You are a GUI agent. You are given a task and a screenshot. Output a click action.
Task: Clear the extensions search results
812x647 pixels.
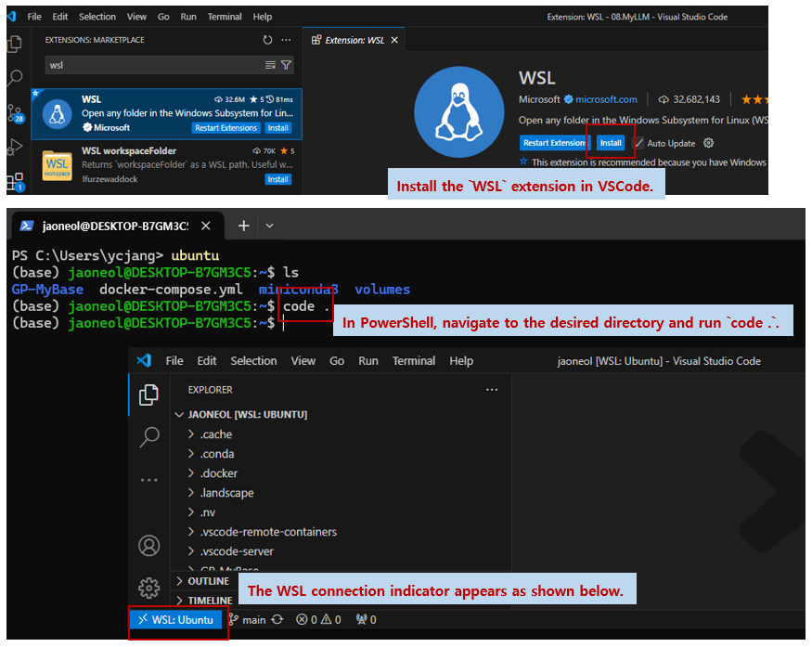[x=270, y=65]
